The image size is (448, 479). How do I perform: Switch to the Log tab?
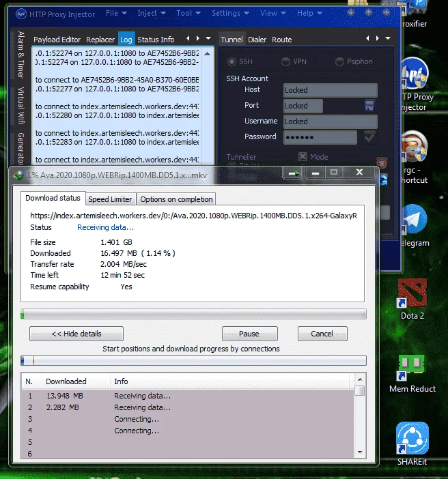pyautogui.click(x=126, y=40)
